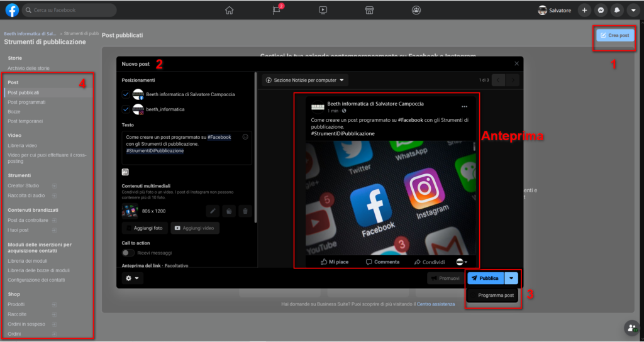Uncheck the beeth_informatica Instagram placement
The image size is (644, 342).
(126, 109)
